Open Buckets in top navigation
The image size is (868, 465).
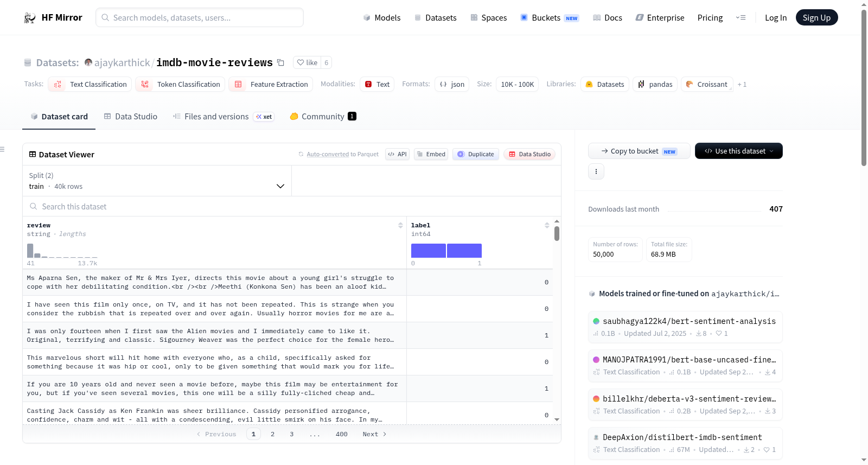click(x=550, y=18)
